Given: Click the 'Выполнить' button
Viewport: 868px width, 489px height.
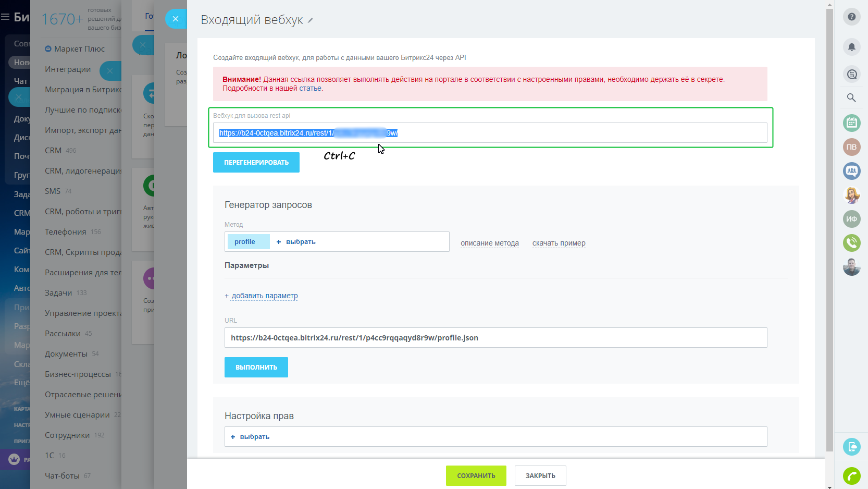Looking at the screenshot, I should pos(256,367).
